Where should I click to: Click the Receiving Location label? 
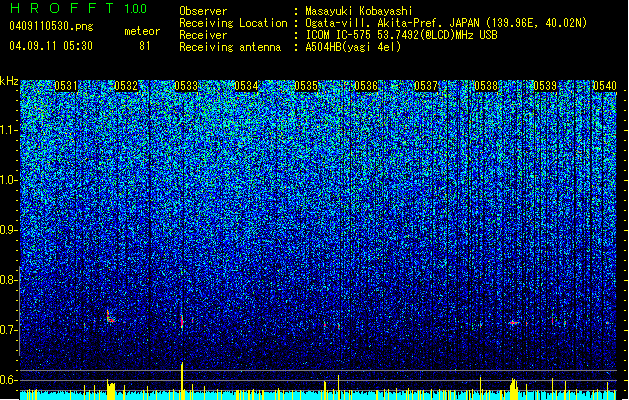click(x=233, y=23)
